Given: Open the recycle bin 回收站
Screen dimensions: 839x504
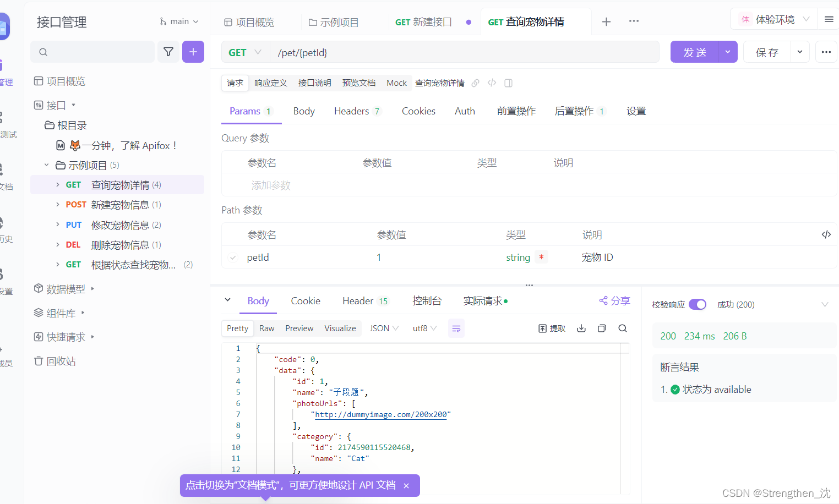Looking at the screenshot, I should click(55, 361).
